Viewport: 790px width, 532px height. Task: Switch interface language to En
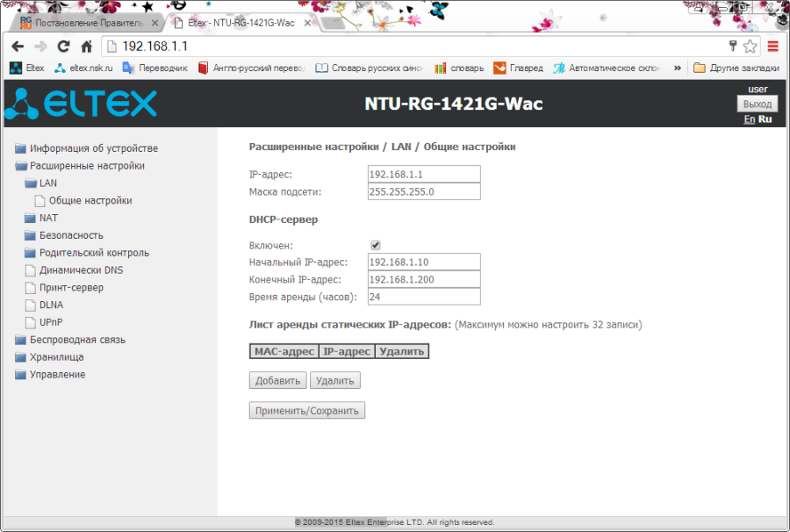point(750,119)
